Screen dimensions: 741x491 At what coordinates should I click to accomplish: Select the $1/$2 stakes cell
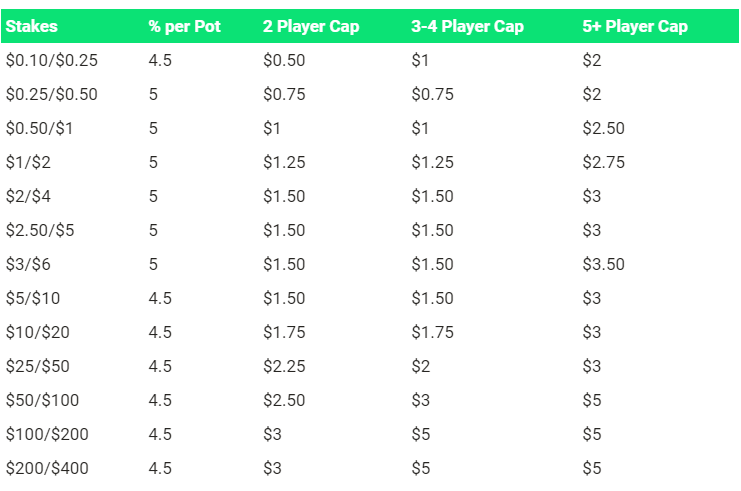click(x=29, y=163)
